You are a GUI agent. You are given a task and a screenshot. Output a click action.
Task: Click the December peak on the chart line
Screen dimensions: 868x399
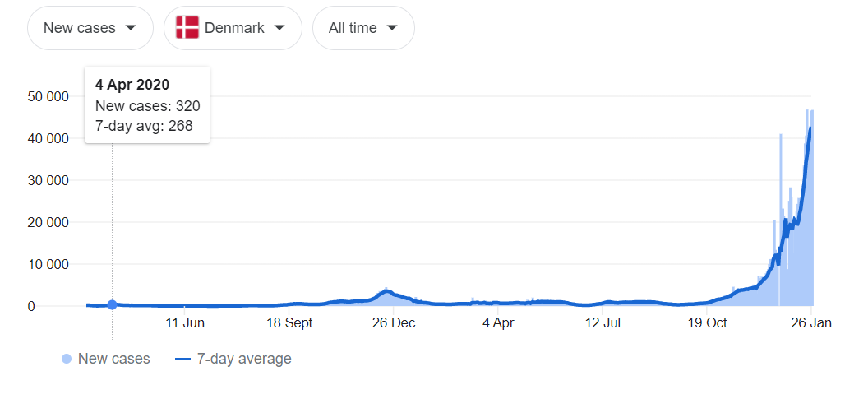point(387,291)
